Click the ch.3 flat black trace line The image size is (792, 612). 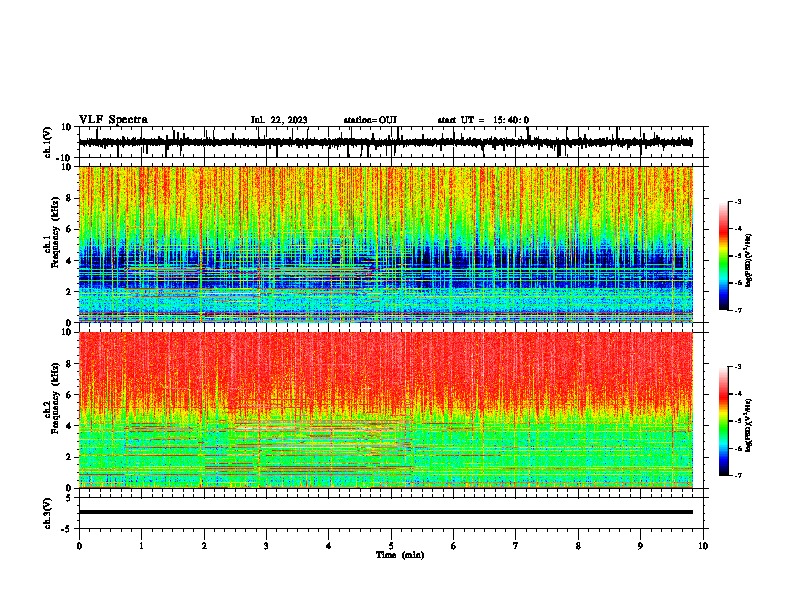tap(385, 512)
